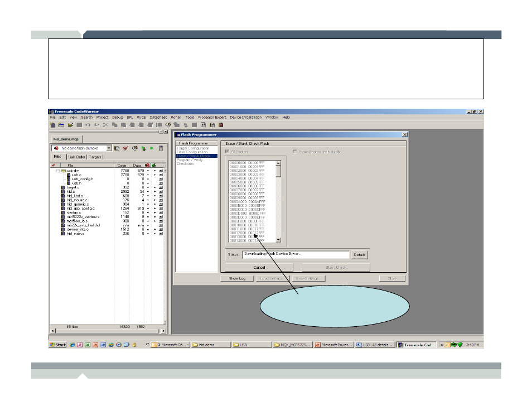Collapse the usb-drv folder in file tree
Screen dimensions: 532x411
pos(58,171)
